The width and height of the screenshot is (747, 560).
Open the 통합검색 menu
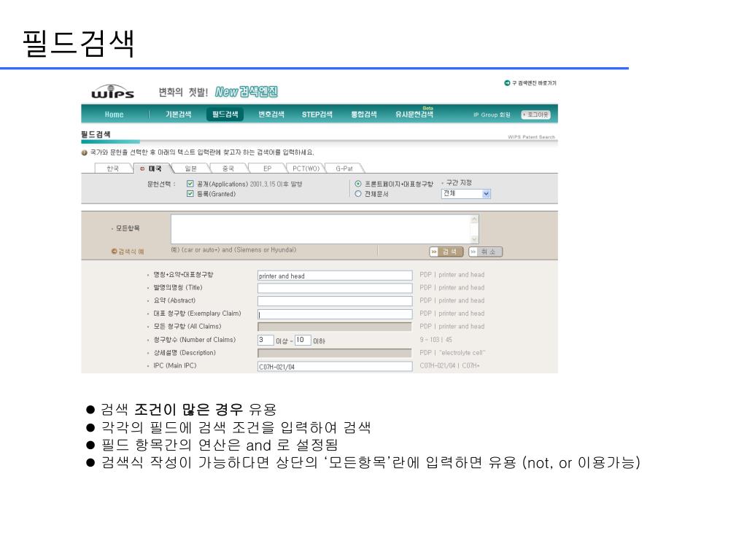363,114
